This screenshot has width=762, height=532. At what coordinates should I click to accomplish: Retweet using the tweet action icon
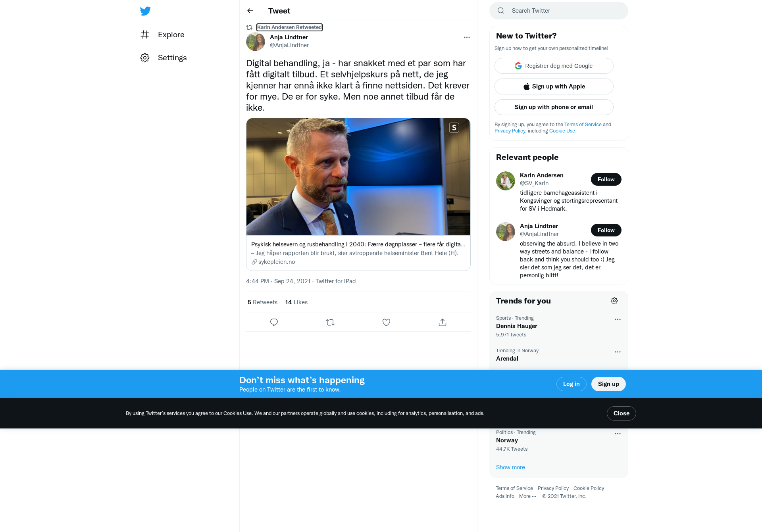tap(330, 323)
